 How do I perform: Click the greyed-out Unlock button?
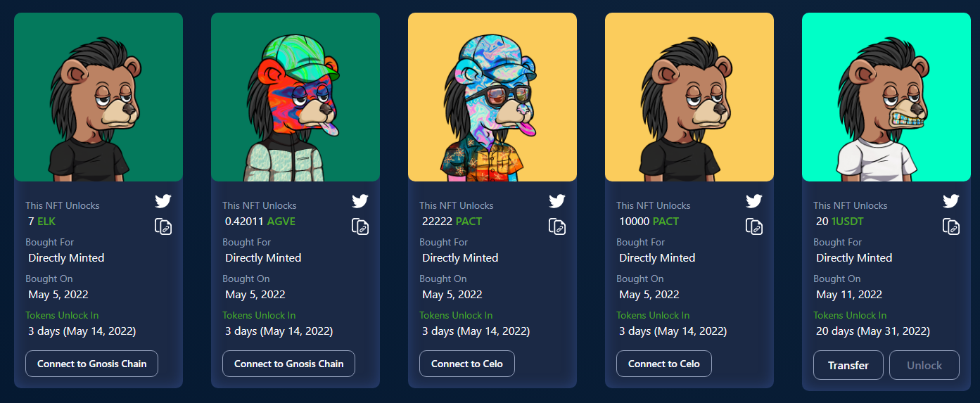point(924,365)
